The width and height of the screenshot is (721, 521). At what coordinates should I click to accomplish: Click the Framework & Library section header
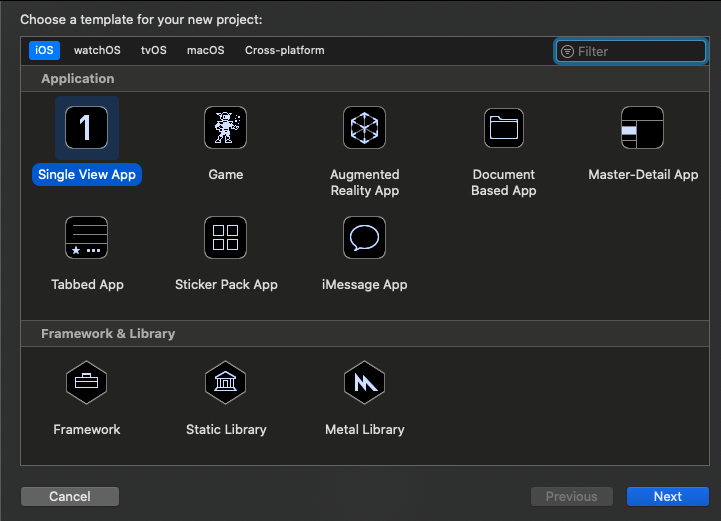108,333
